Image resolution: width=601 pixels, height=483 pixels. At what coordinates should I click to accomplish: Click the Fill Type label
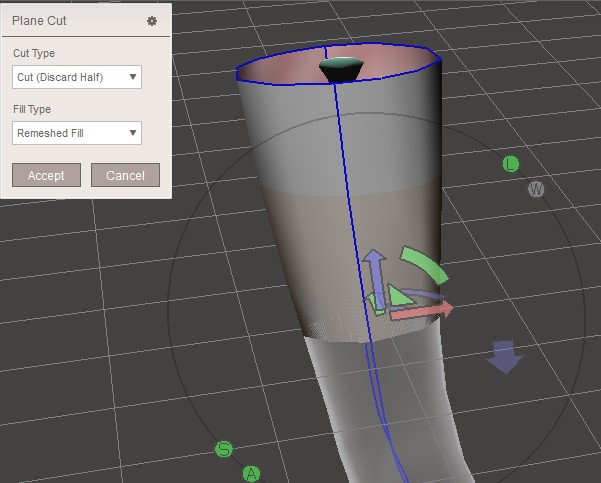click(x=32, y=109)
